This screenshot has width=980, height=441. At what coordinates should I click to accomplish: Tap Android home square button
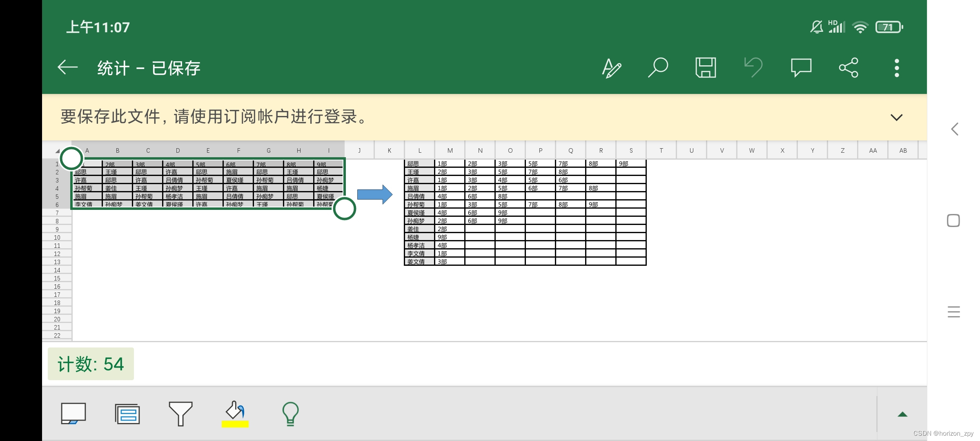coord(953,220)
